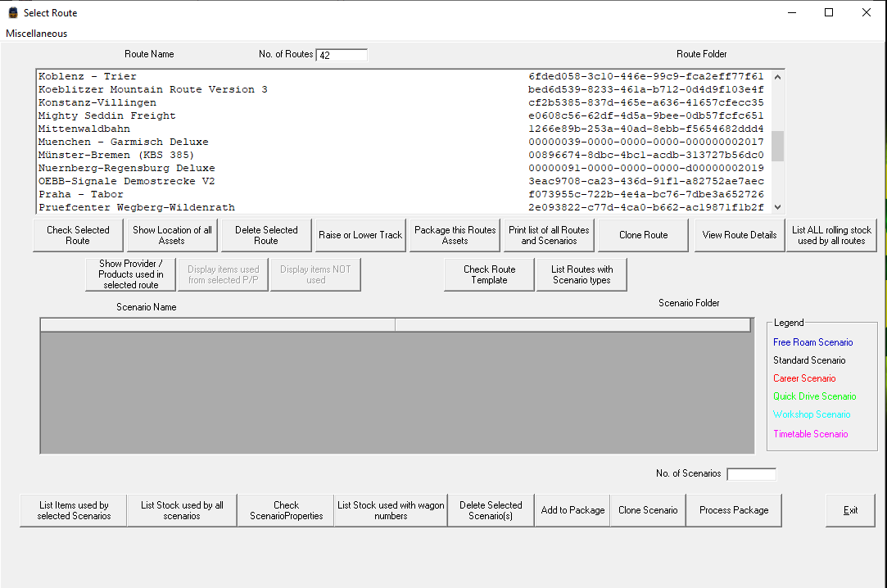This screenshot has height=588, width=887.
Task: Click the application icon in title bar
Action: tap(12, 12)
